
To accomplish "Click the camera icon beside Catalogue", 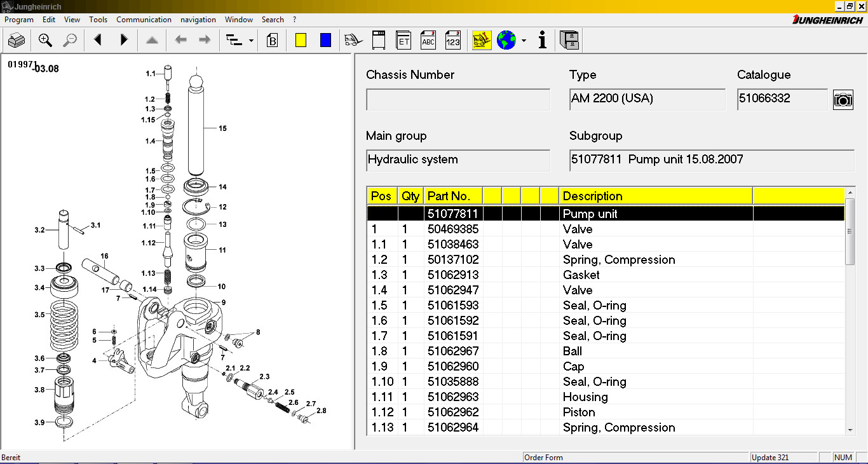I will point(843,100).
